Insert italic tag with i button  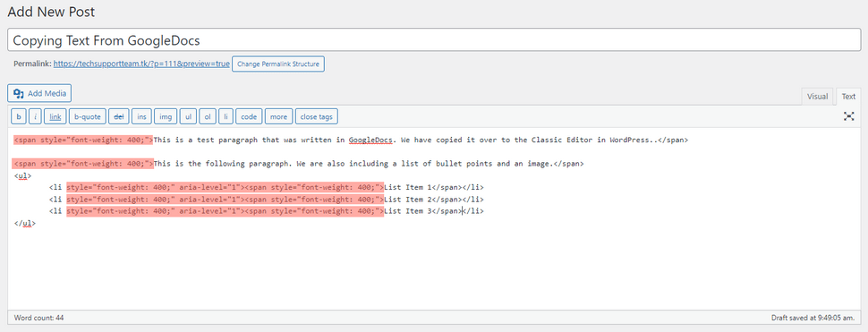(x=36, y=116)
